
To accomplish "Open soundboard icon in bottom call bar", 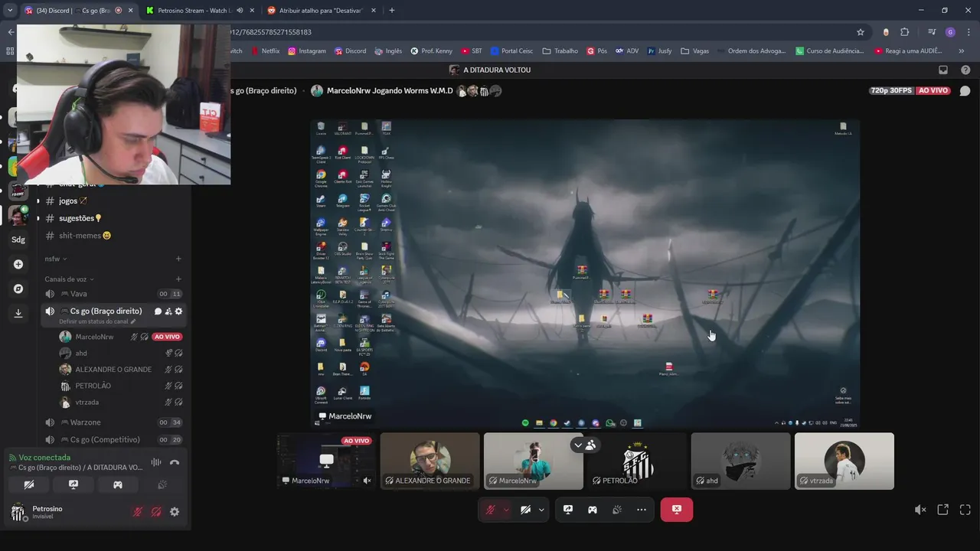I will point(617,510).
